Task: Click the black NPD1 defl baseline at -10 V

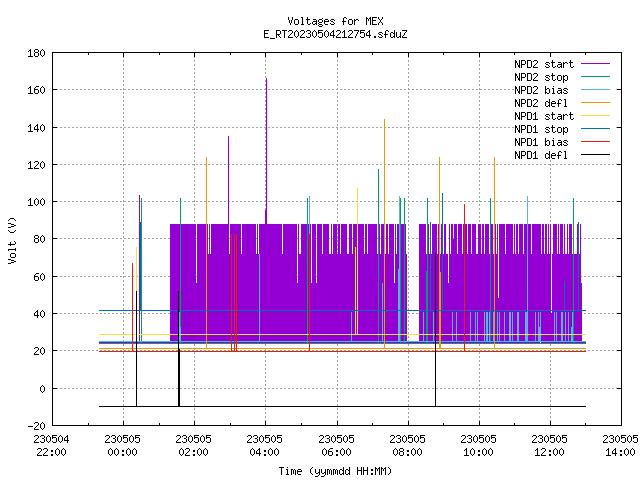Action: [x=342, y=407]
